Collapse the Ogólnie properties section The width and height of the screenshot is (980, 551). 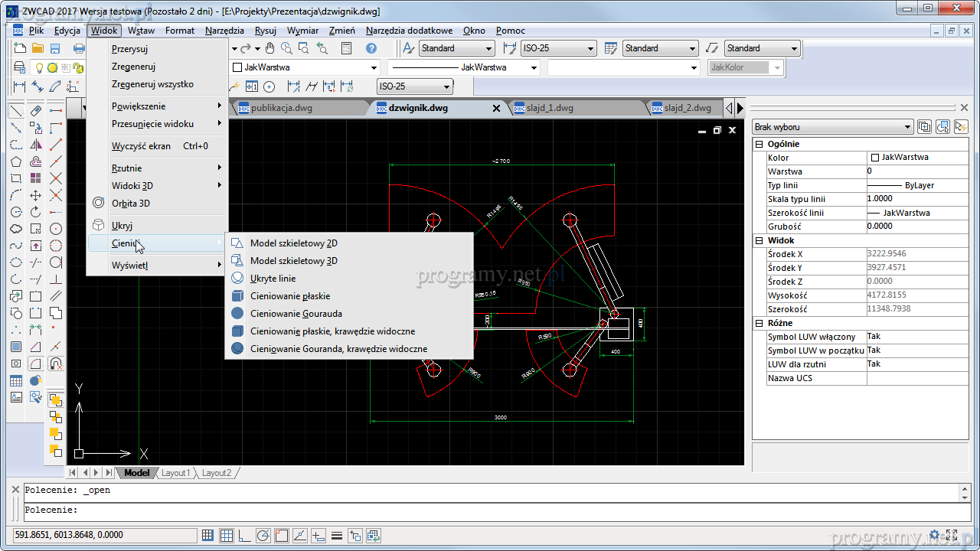pyautogui.click(x=759, y=144)
